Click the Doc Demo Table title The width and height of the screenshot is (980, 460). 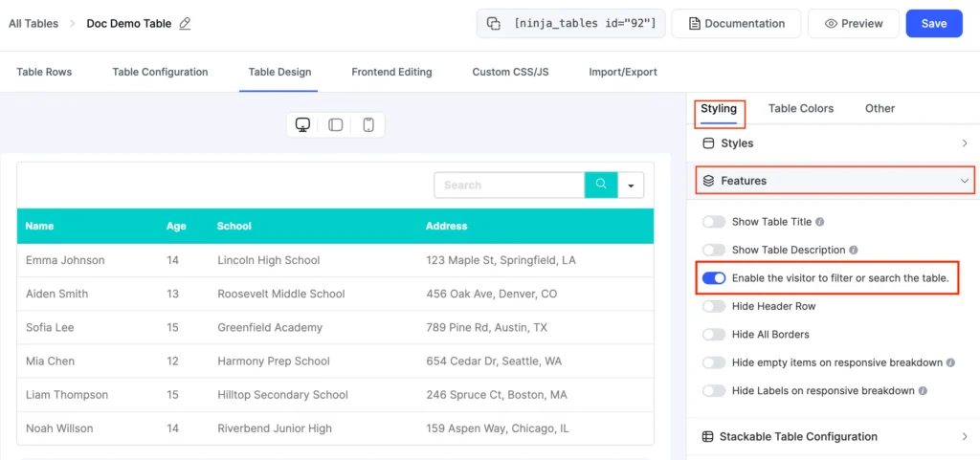coord(129,24)
